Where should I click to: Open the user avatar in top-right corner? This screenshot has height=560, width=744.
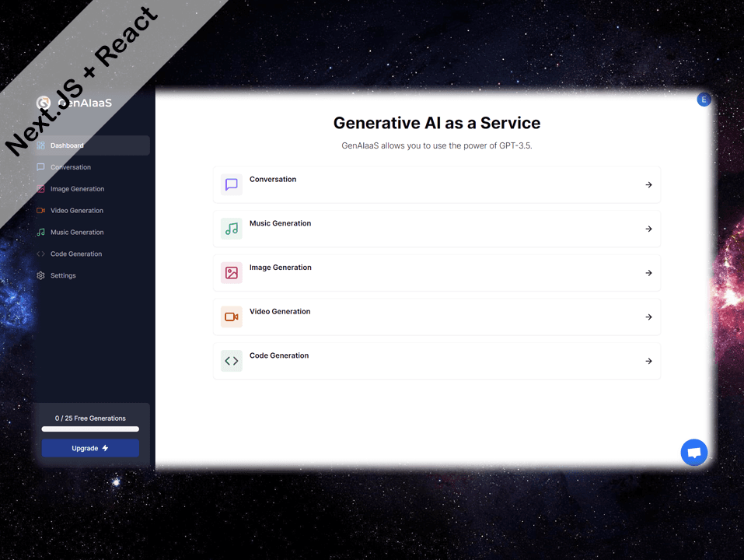[x=704, y=100]
